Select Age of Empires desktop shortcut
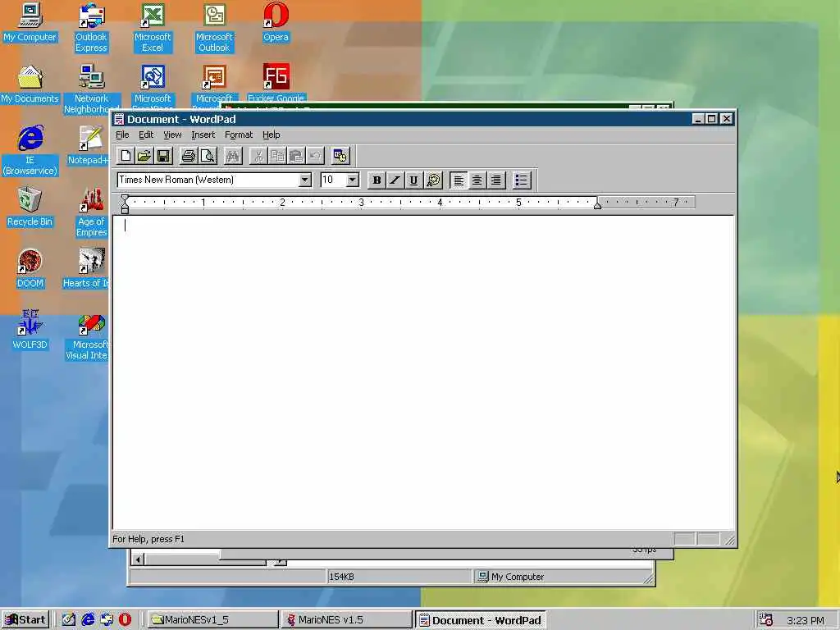 click(x=91, y=212)
